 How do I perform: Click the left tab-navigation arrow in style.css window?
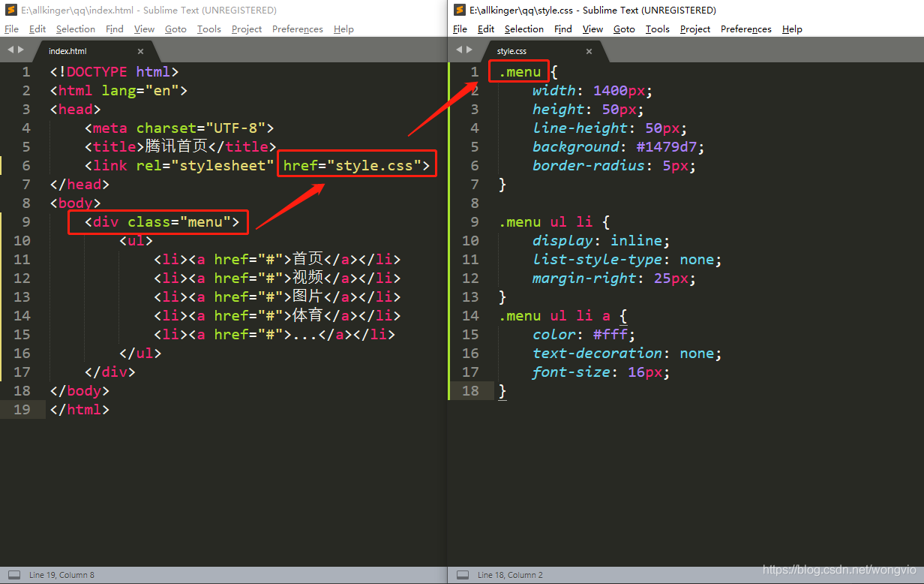(459, 50)
